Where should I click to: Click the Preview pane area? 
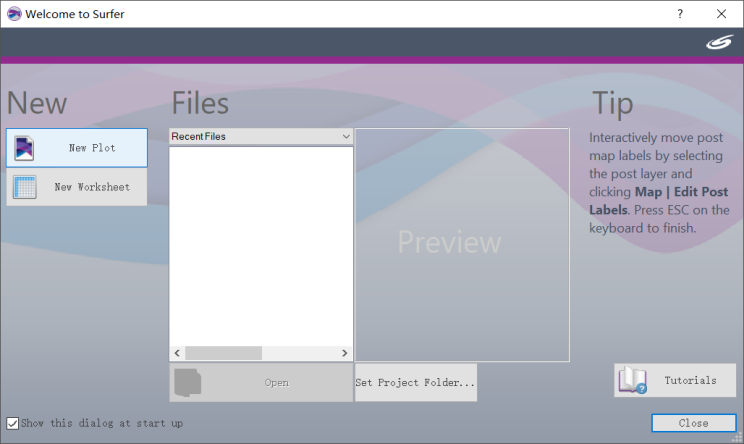(462, 245)
